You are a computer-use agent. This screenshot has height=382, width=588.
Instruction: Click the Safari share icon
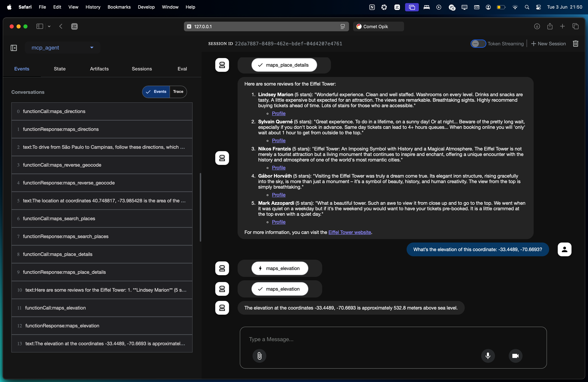point(550,26)
